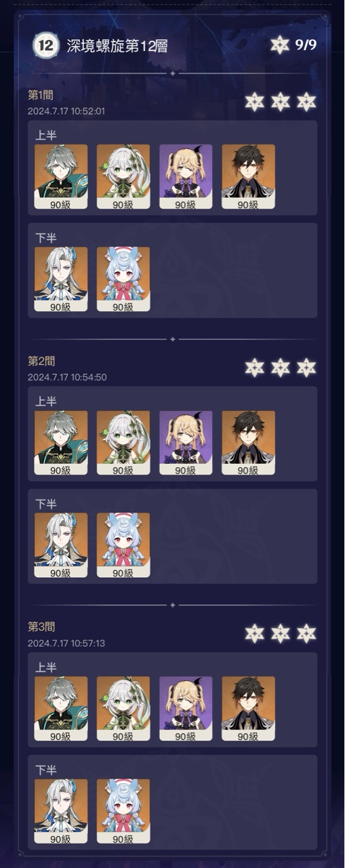Select Fischl portrait in Chamber 2 first half
Image resolution: width=345 pixels, height=868 pixels.
tap(186, 443)
